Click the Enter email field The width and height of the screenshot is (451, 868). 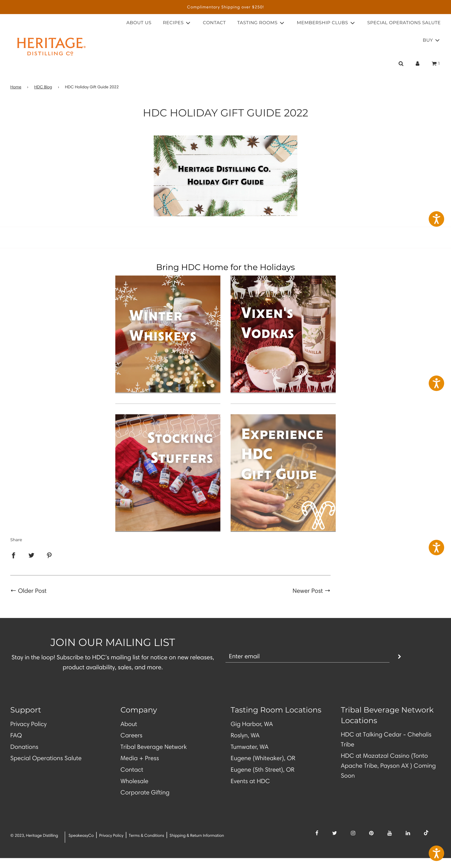pos(307,656)
